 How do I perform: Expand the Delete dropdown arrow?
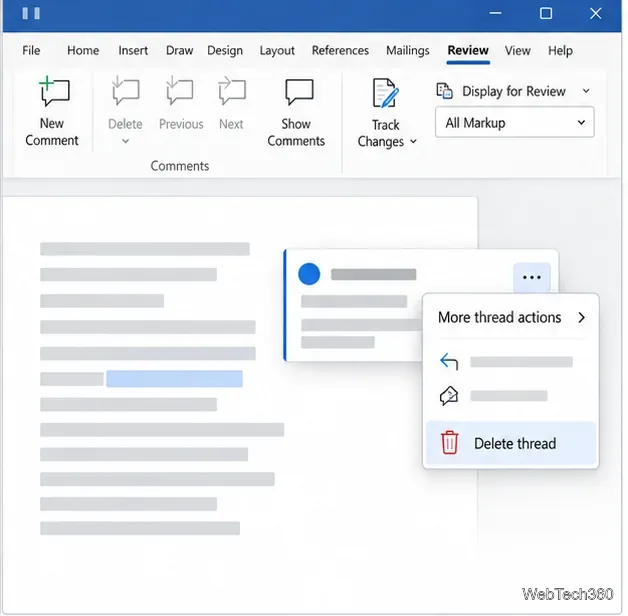125,141
